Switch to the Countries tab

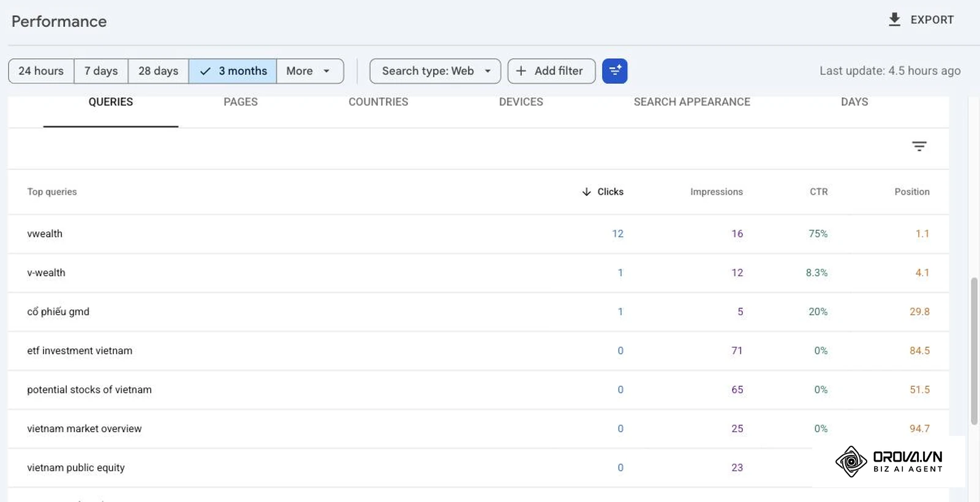[379, 102]
